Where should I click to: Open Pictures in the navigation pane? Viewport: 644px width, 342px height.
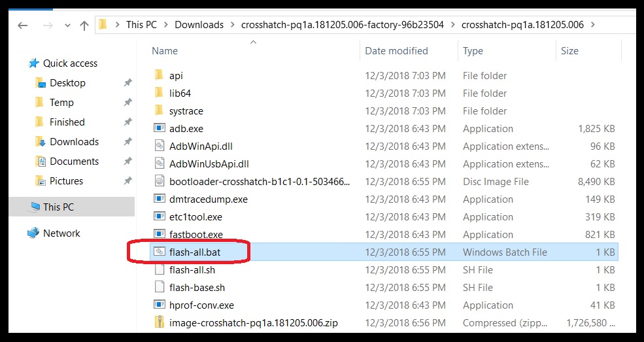pyautogui.click(x=66, y=181)
